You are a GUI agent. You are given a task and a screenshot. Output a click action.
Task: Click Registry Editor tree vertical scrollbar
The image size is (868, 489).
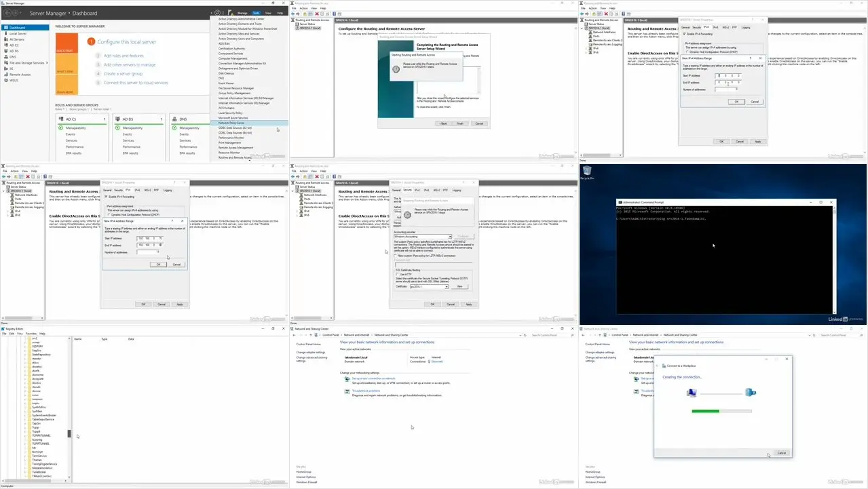coord(69,433)
